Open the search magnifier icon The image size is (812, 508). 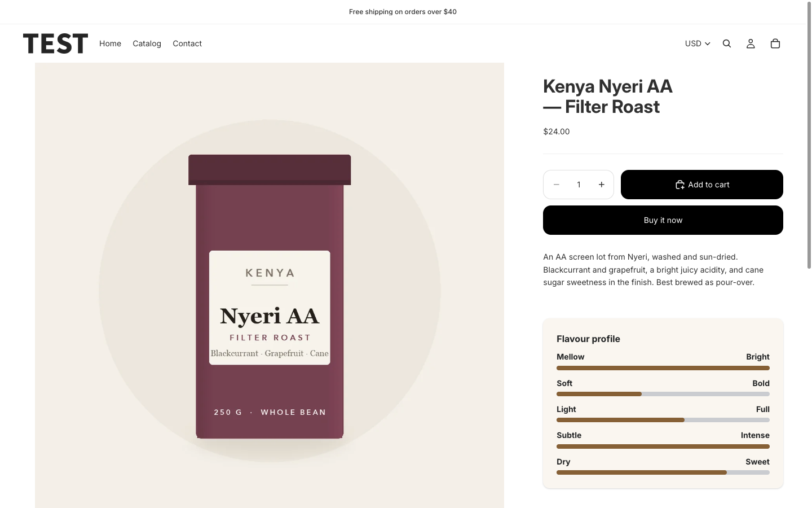pyautogui.click(x=727, y=43)
